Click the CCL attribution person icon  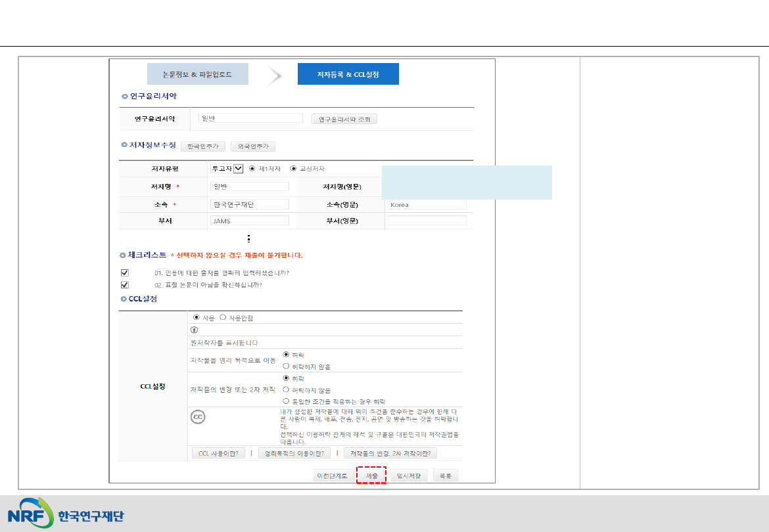(194, 330)
